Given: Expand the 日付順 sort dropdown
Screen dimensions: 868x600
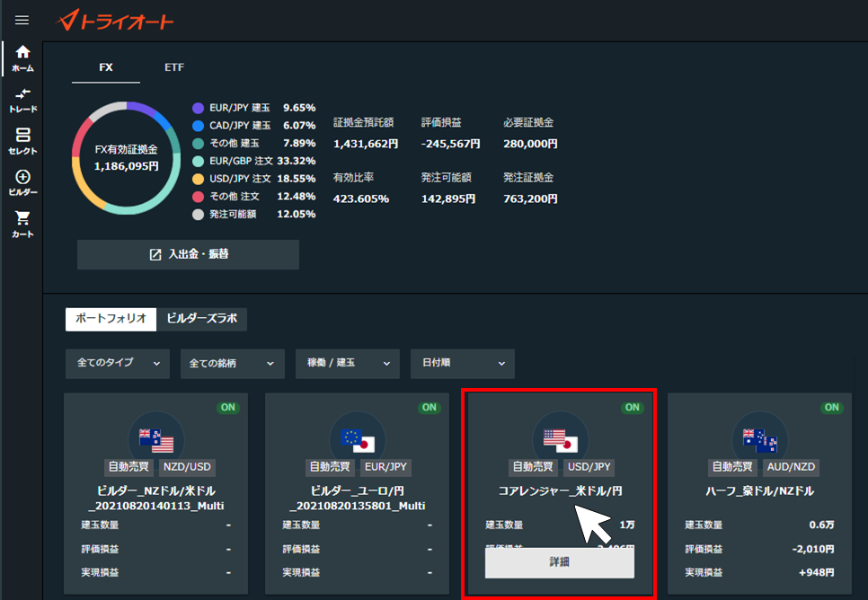Looking at the screenshot, I should [463, 363].
